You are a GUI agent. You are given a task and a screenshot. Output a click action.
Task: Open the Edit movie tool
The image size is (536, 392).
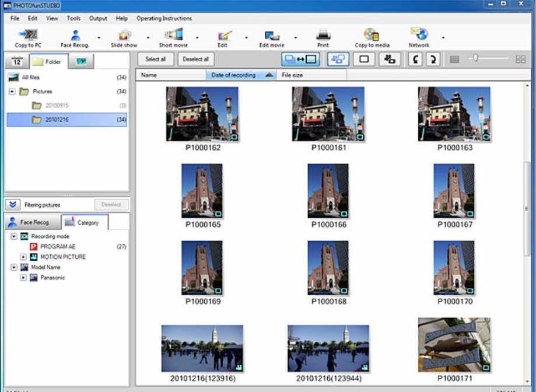[272, 38]
